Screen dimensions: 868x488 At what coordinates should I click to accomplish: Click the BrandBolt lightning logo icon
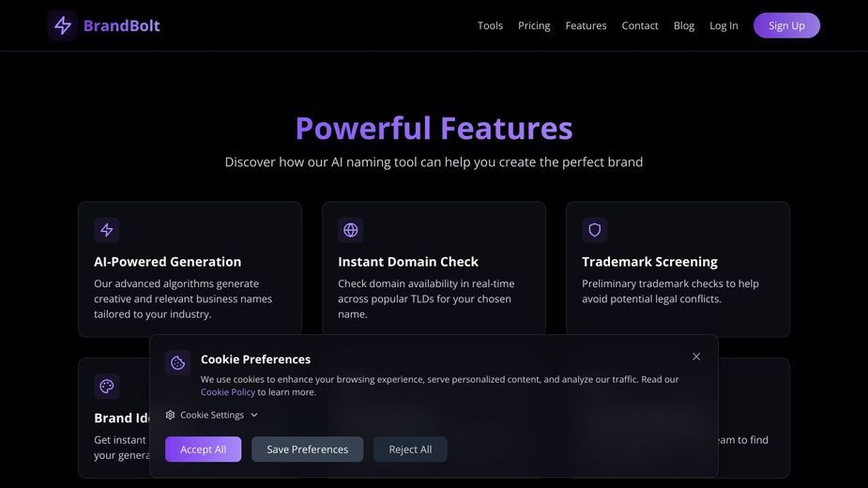click(x=63, y=25)
